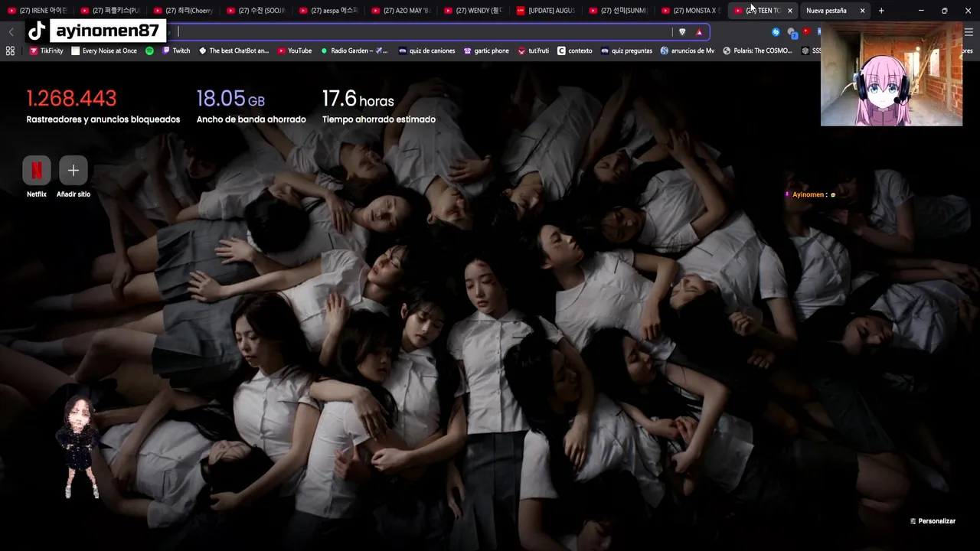Focus the address bar input field

point(423,31)
